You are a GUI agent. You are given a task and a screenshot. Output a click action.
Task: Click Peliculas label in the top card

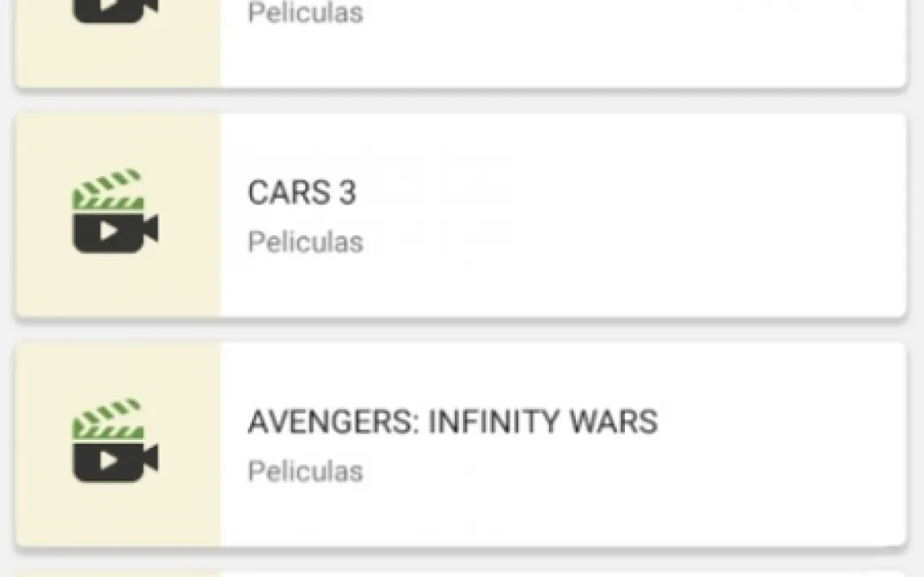coord(305,13)
